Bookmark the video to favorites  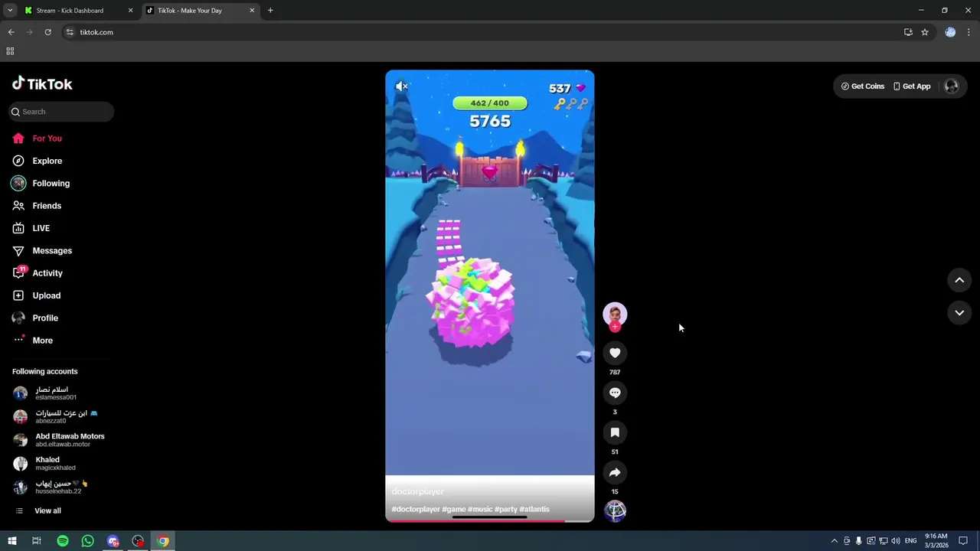pyautogui.click(x=615, y=432)
